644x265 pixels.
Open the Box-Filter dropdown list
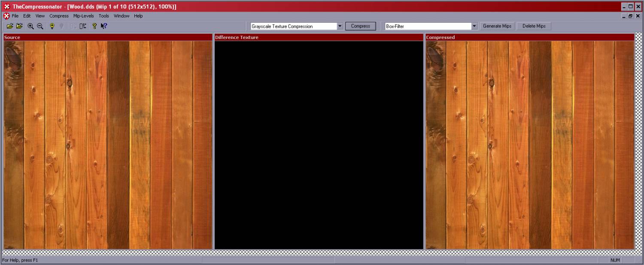(474, 26)
